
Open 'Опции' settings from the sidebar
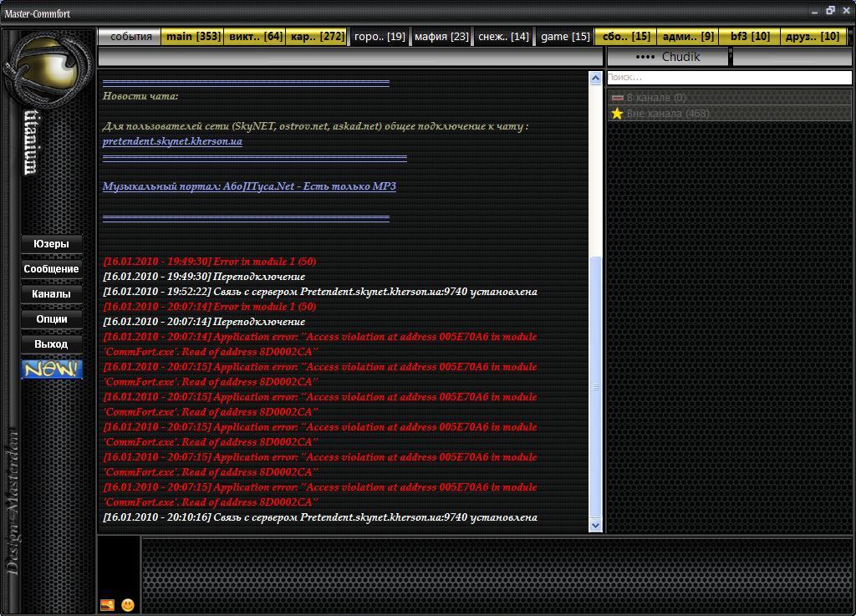[51, 319]
